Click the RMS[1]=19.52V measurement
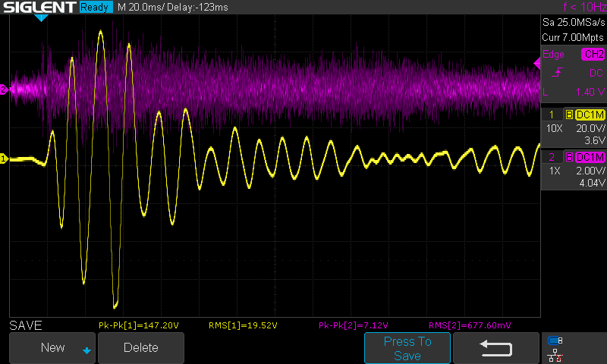The image size is (607, 364). coord(243,326)
